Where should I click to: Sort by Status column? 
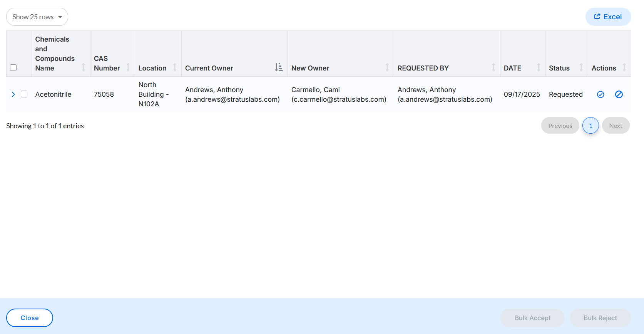tap(567, 54)
